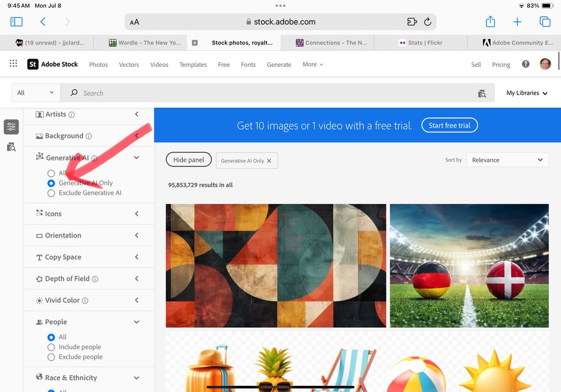Open the Sort by Relevance dropdown

(507, 160)
